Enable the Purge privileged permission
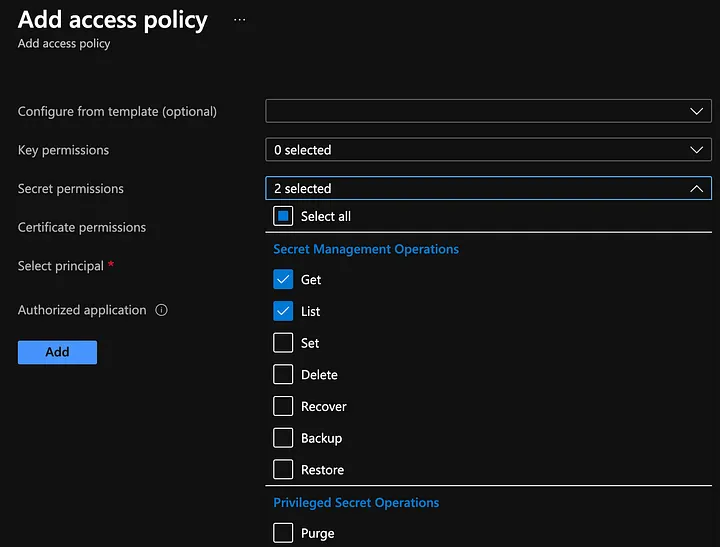 coord(283,533)
